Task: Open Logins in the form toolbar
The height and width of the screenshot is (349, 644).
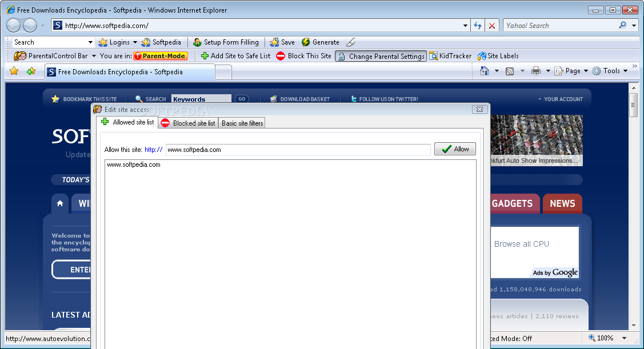Action: click(x=114, y=42)
